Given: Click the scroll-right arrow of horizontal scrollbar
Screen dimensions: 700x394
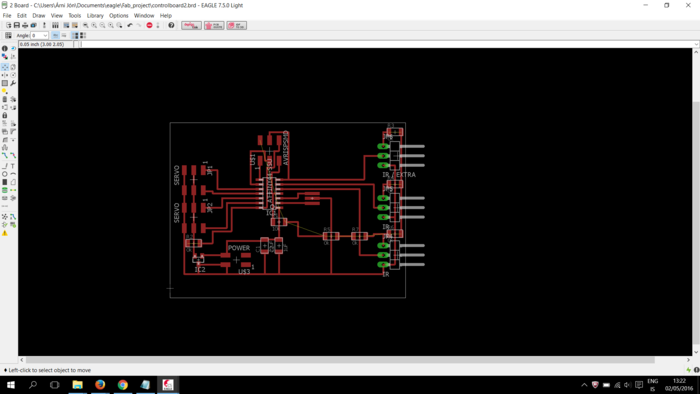Looking at the screenshot, I should point(688,360).
